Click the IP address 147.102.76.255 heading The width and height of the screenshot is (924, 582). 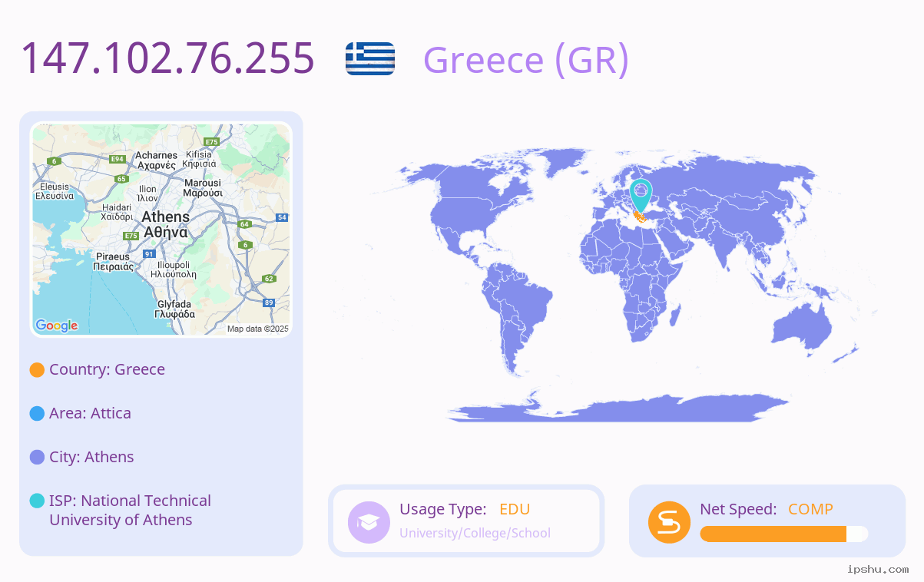click(x=167, y=58)
